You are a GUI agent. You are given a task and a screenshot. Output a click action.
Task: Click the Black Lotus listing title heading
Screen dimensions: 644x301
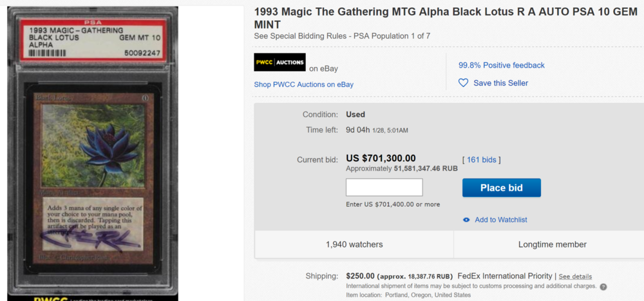444,18
